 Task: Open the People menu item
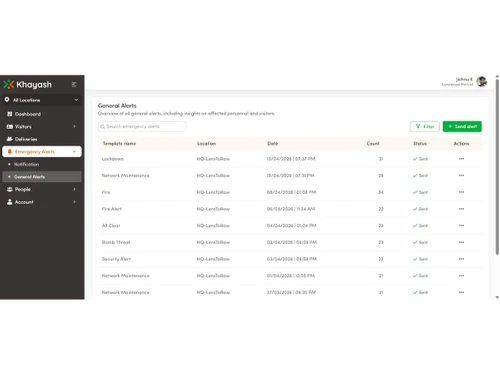42,189
